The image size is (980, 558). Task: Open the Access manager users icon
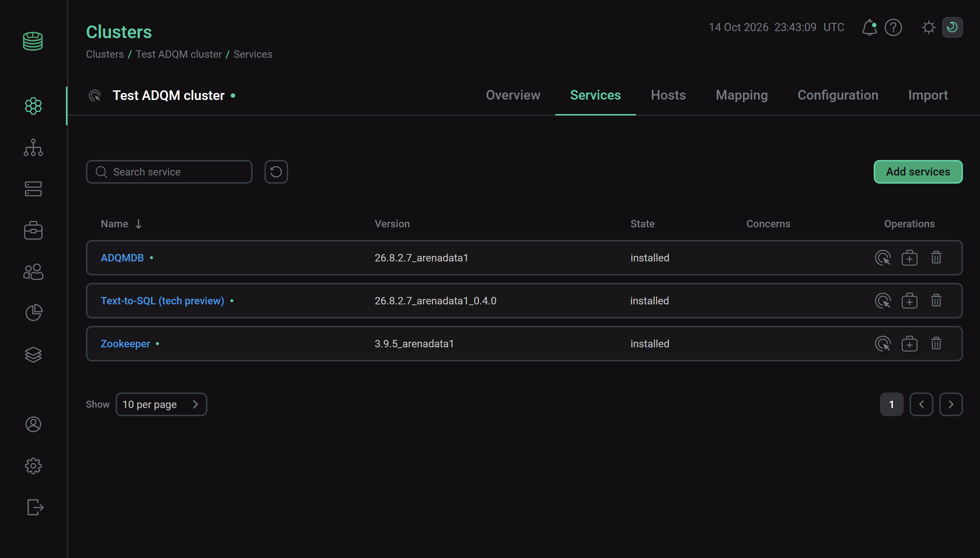(x=33, y=272)
